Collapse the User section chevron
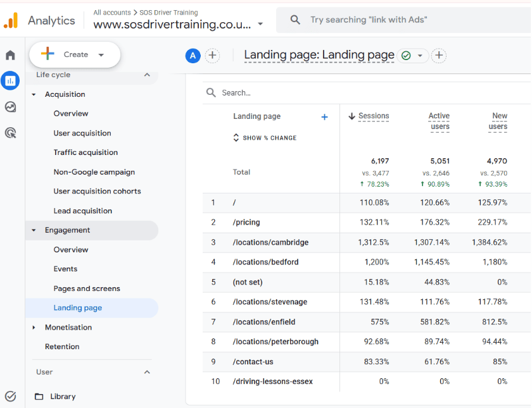Screen dimensions: 532x408 [x=147, y=372]
